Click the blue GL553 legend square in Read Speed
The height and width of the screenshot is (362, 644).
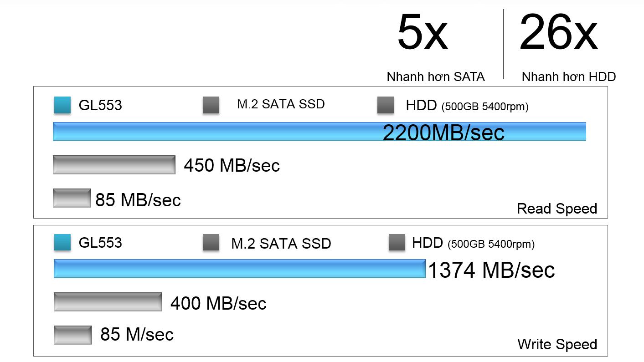(x=62, y=105)
